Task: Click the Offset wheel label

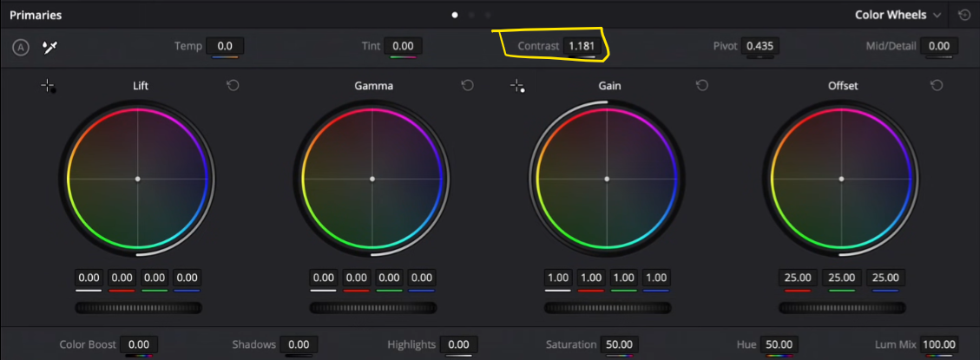Action: tap(843, 86)
